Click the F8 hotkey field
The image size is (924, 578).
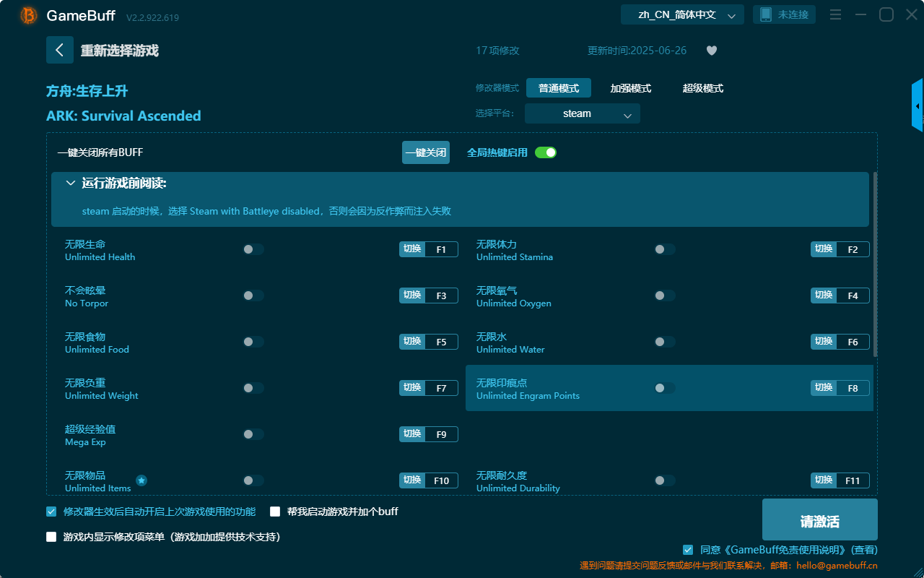point(853,388)
